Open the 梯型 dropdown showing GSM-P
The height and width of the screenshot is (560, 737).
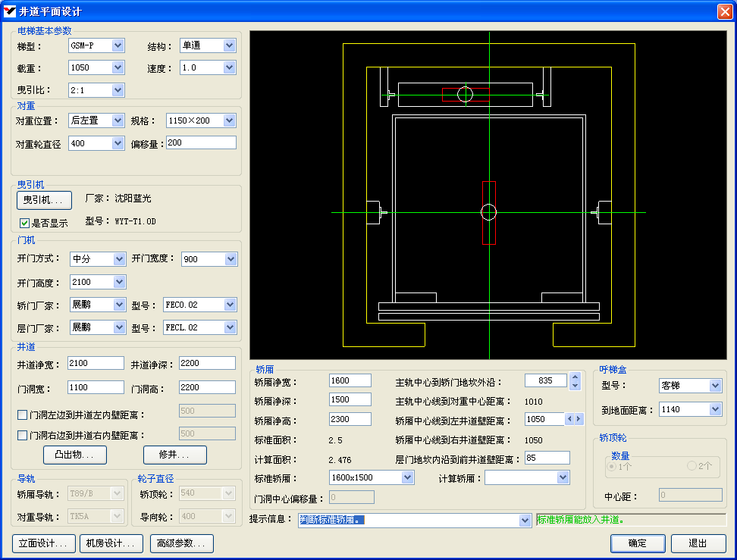[x=118, y=45]
